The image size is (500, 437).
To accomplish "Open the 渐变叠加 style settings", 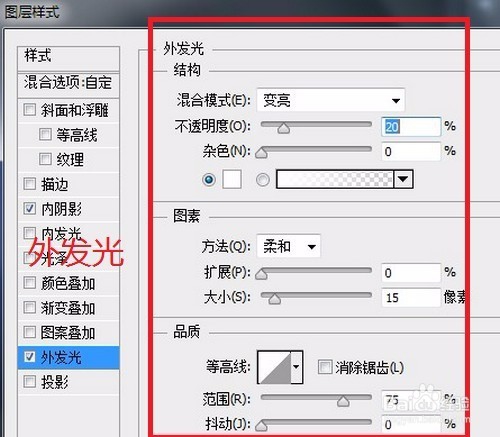I will click(x=68, y=308).
